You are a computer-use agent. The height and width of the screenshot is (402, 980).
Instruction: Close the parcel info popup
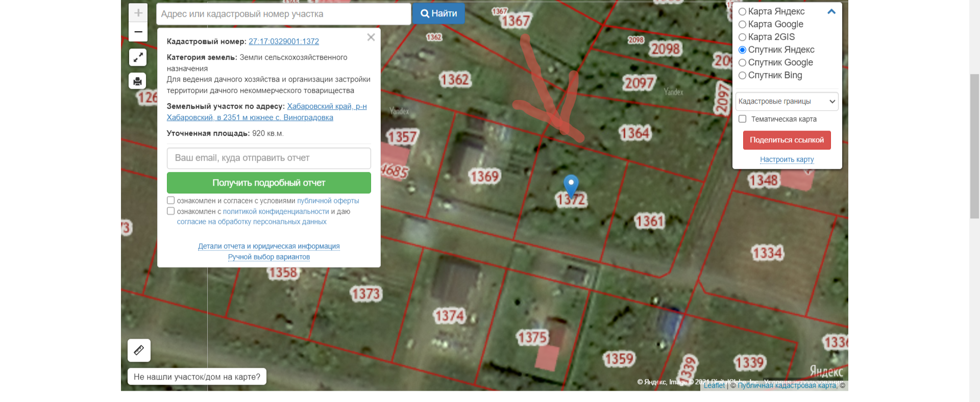(x=371, y=37)
